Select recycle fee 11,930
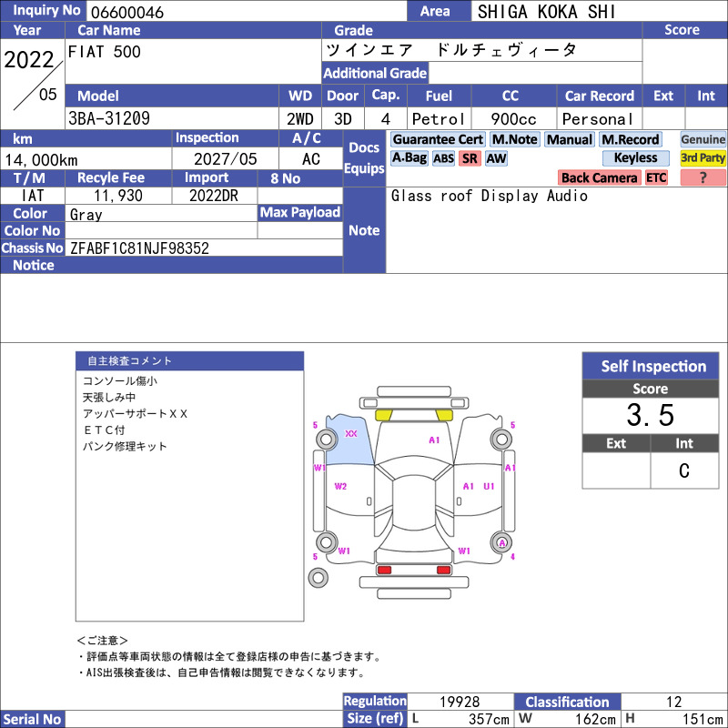 click(x=118, y=196)
